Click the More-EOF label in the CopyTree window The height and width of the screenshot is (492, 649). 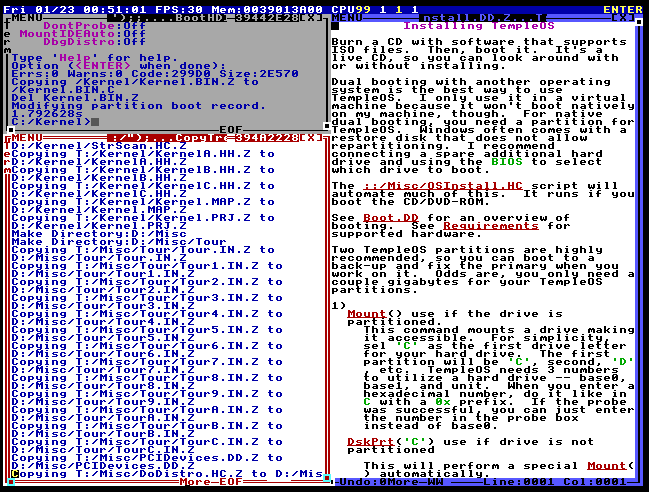click(211, 482)
